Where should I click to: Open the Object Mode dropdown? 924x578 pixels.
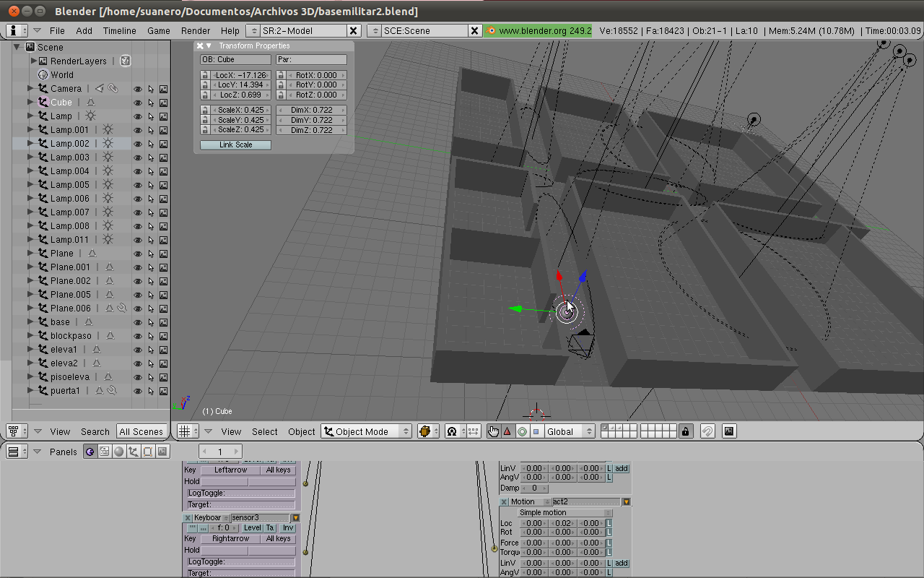367,431
